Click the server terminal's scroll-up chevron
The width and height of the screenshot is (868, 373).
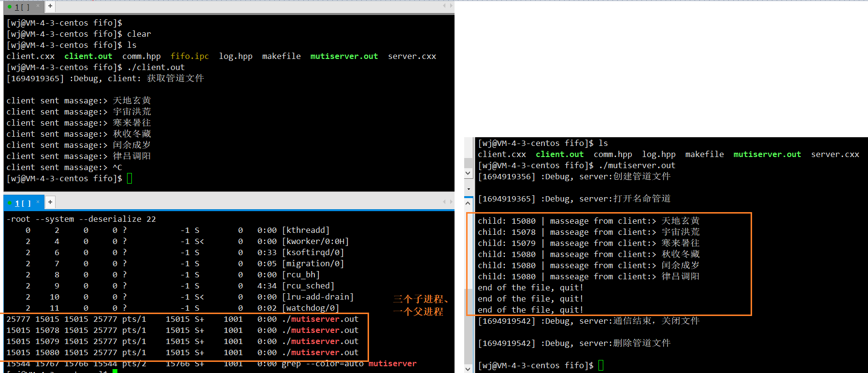[x=468, y=203]
